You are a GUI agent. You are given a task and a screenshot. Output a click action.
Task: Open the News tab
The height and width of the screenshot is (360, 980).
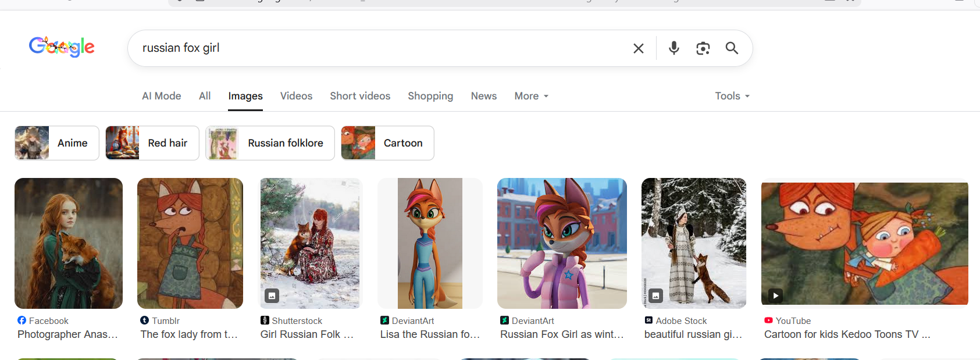484,96
